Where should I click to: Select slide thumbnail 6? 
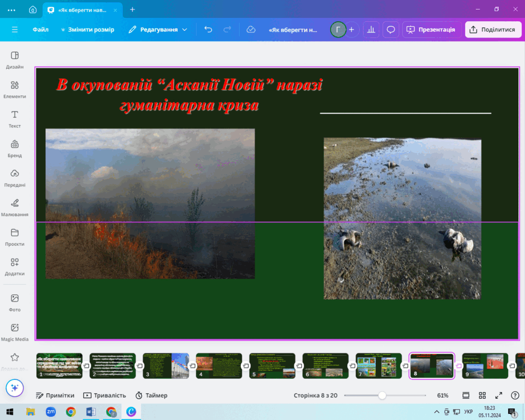[326, 366]
